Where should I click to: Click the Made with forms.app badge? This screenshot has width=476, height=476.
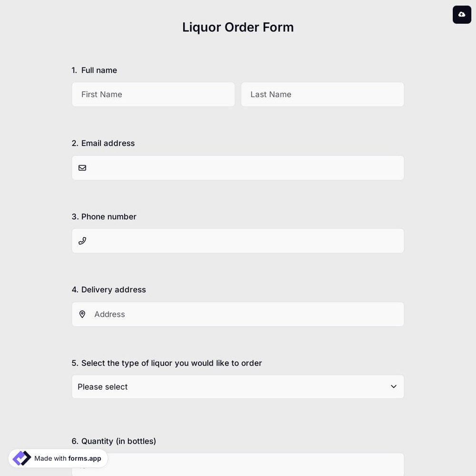58,458
